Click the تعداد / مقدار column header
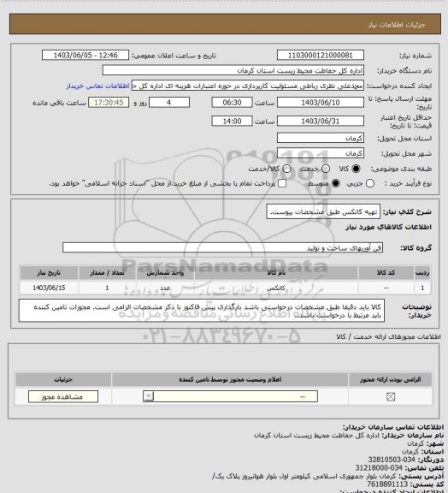 pos(107,273)
